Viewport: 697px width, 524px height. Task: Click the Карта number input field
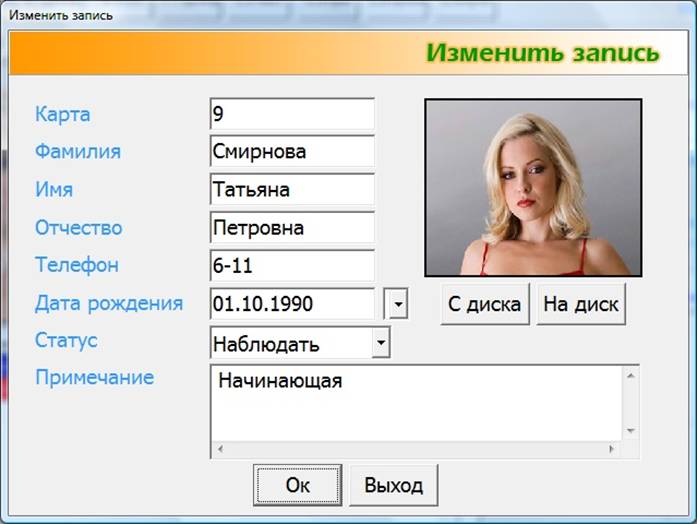coord(292,114)
